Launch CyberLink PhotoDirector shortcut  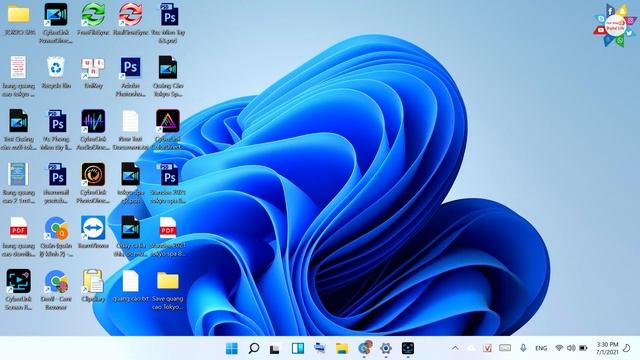point(93,175)
